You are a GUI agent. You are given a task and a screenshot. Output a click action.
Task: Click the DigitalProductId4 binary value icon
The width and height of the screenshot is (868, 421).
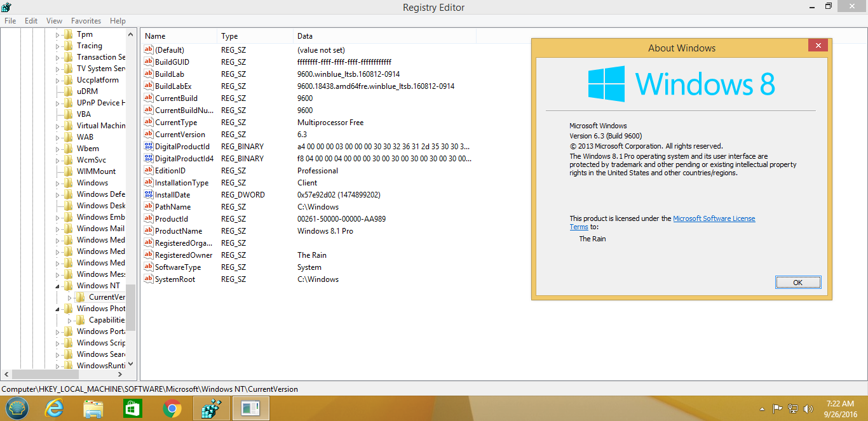(x=149, y=159)
